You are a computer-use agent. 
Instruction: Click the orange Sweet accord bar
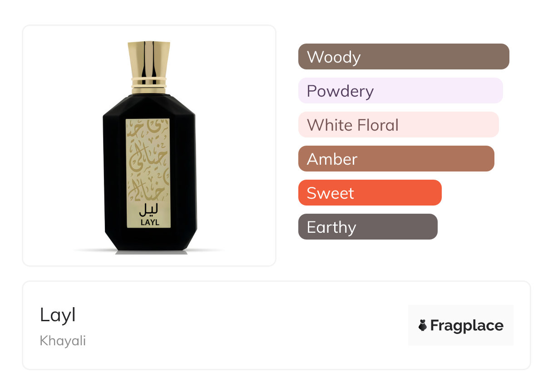370,193
